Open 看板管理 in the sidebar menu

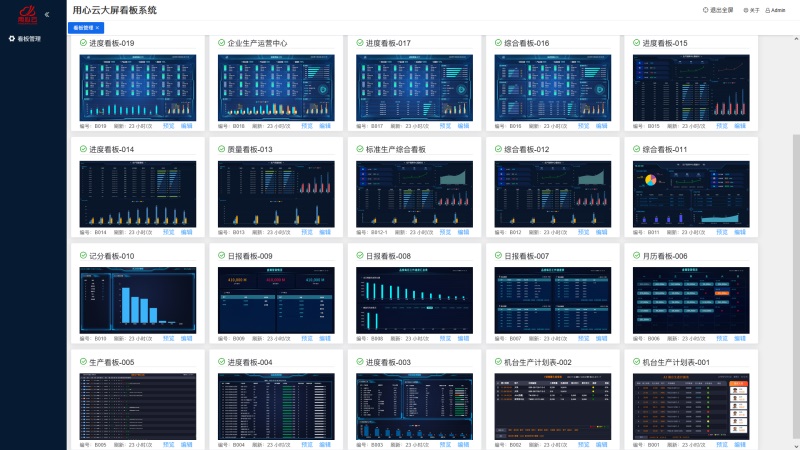(x=29, y=39)
